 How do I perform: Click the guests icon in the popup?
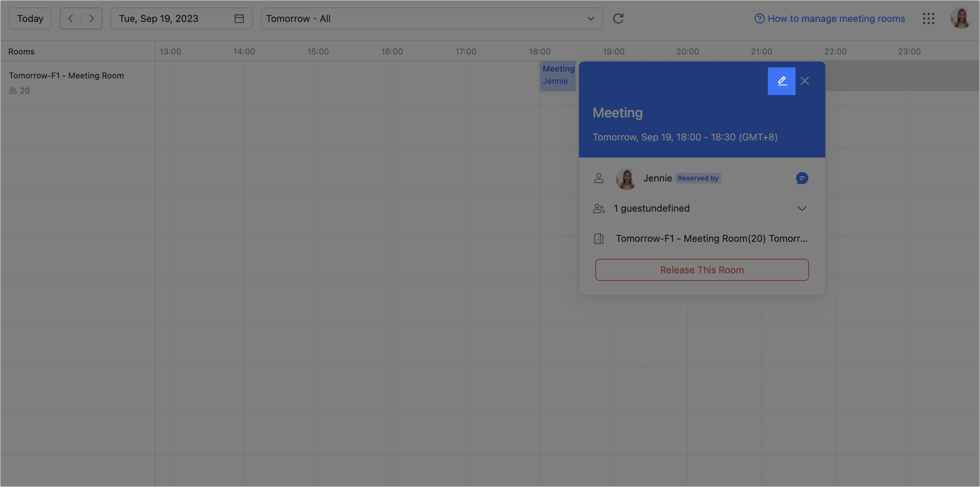coord(599,208)
